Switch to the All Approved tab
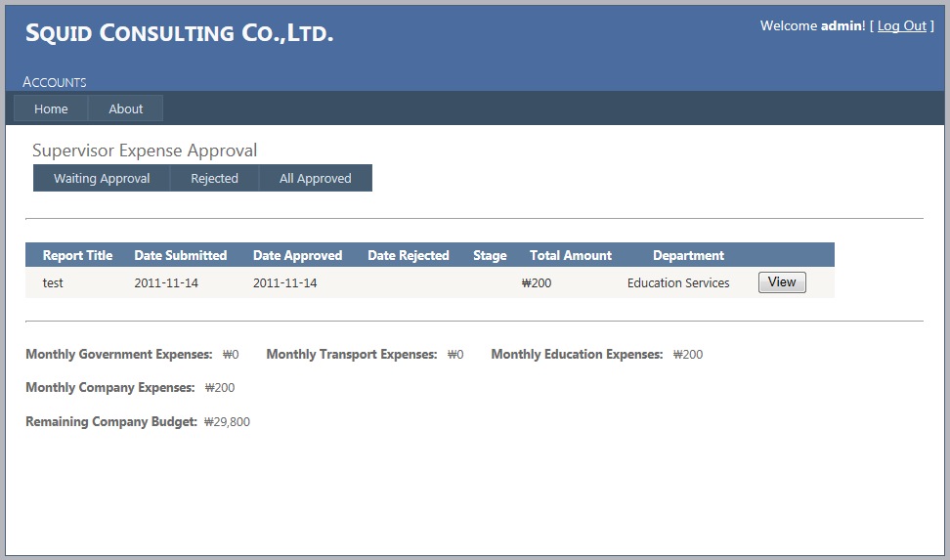Viewport: 950px width, 560px height. point(315,178)
